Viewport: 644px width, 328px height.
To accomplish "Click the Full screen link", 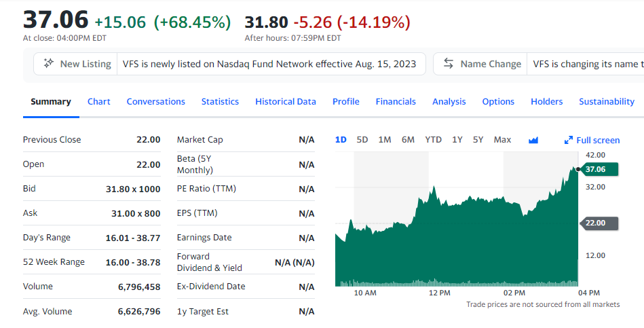I will [x=598, y=140].
